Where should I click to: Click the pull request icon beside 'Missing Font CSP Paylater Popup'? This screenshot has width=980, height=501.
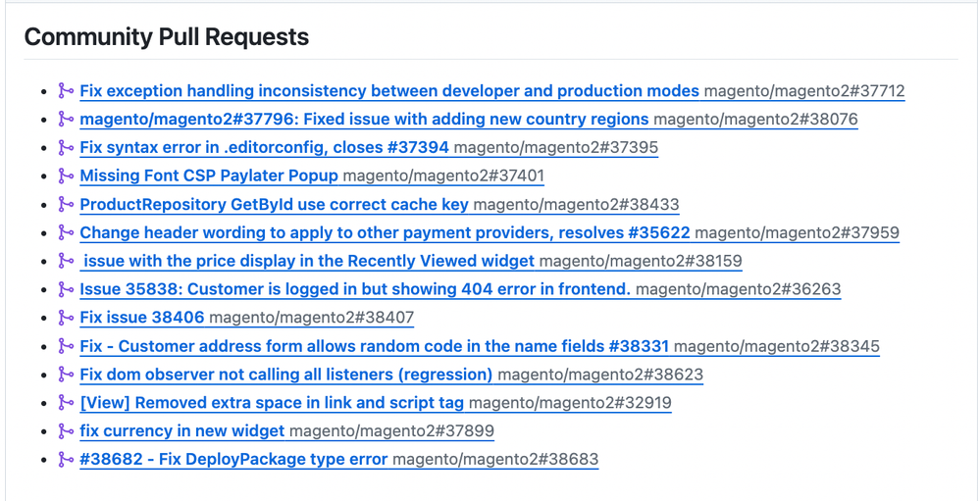[66, 176]
